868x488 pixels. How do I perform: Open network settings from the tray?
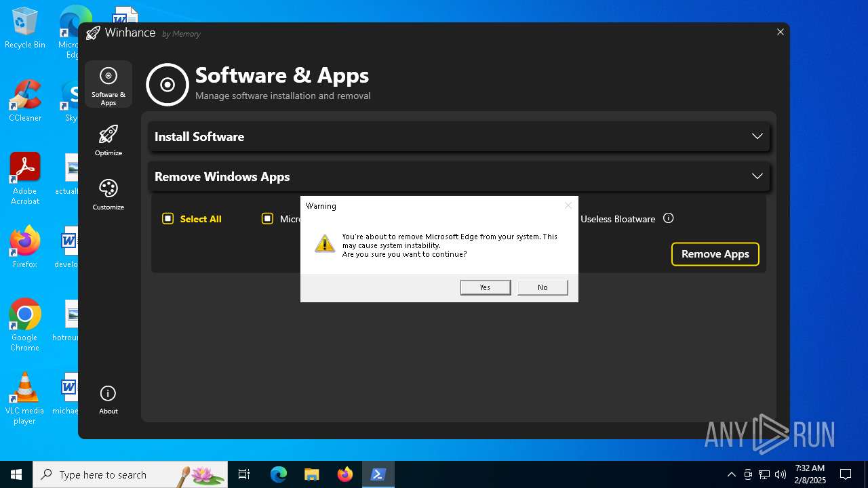[x=764, y=474]
